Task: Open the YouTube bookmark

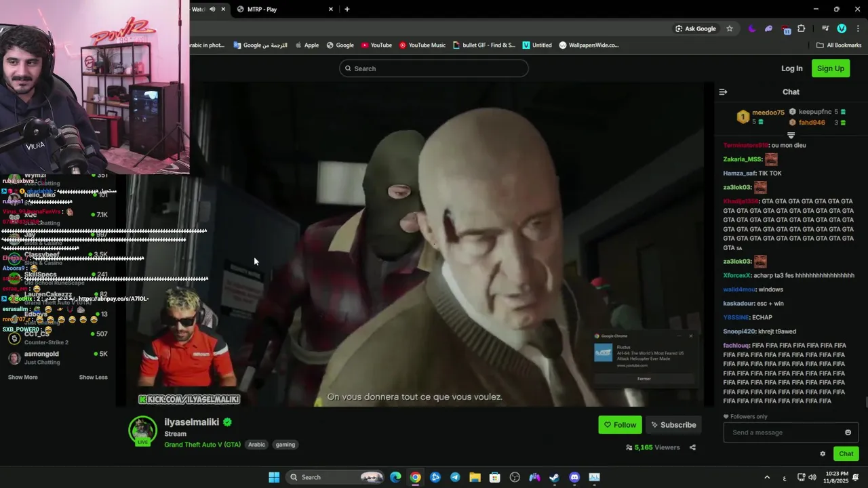Action: tap(376, 45)
